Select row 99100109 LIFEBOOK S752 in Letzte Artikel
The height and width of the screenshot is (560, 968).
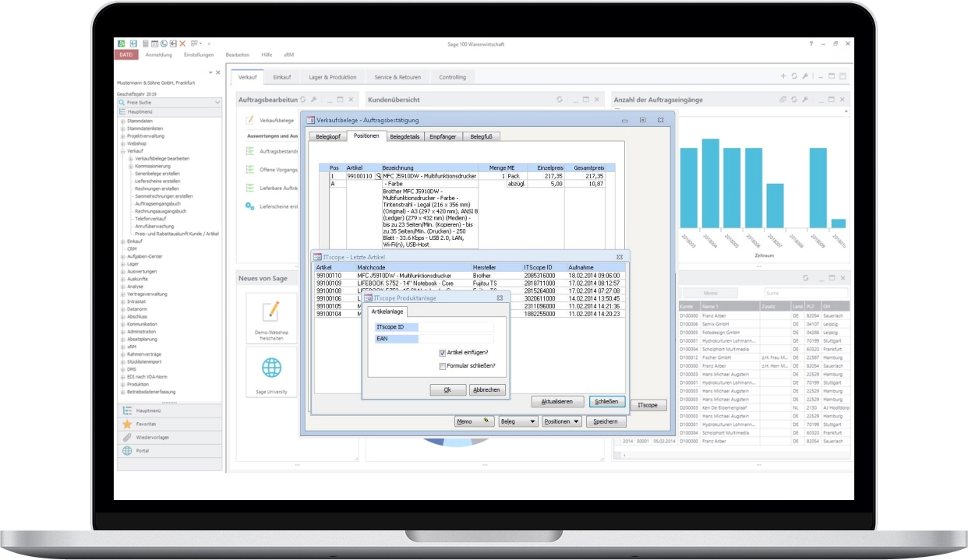[470, 283]
